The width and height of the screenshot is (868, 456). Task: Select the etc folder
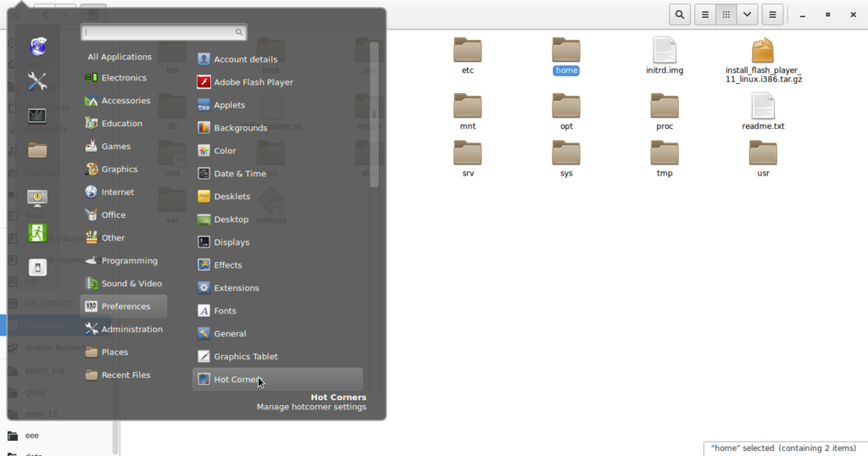click(468, 56)
